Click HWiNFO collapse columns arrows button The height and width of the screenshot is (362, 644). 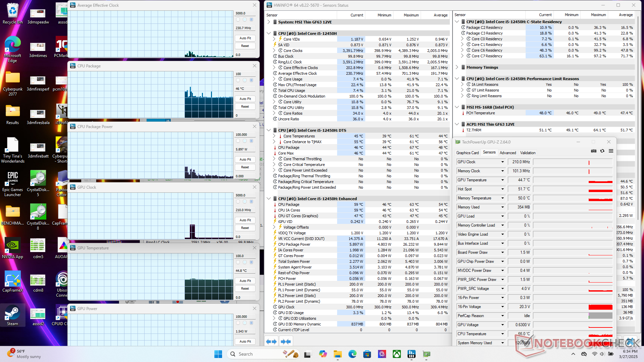(x=286, y=342)
